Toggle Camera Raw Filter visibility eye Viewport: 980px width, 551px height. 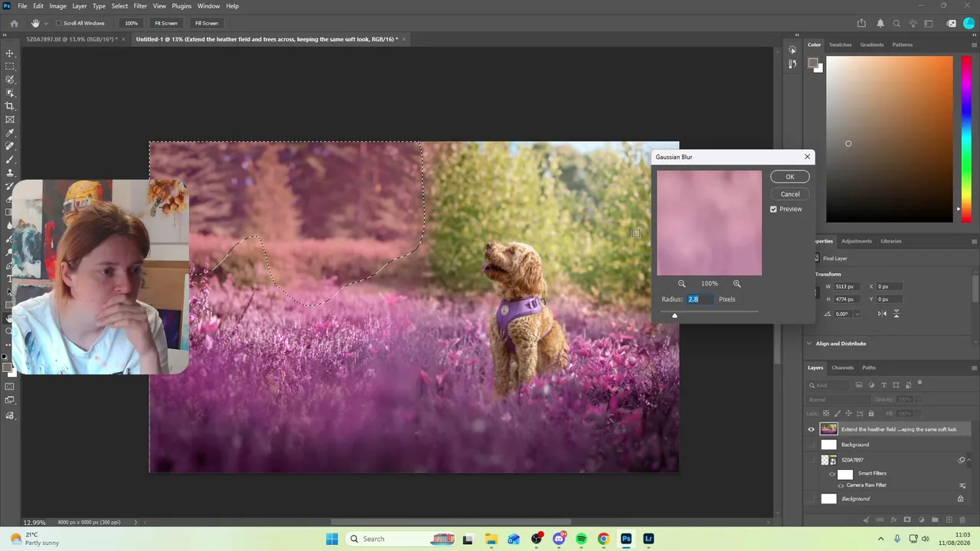pyautogui.click(x=841, y=485)
